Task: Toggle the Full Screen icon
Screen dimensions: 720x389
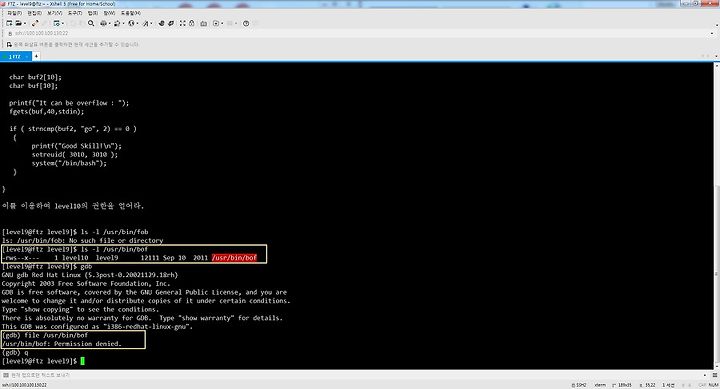Action: tap(182, 23)
